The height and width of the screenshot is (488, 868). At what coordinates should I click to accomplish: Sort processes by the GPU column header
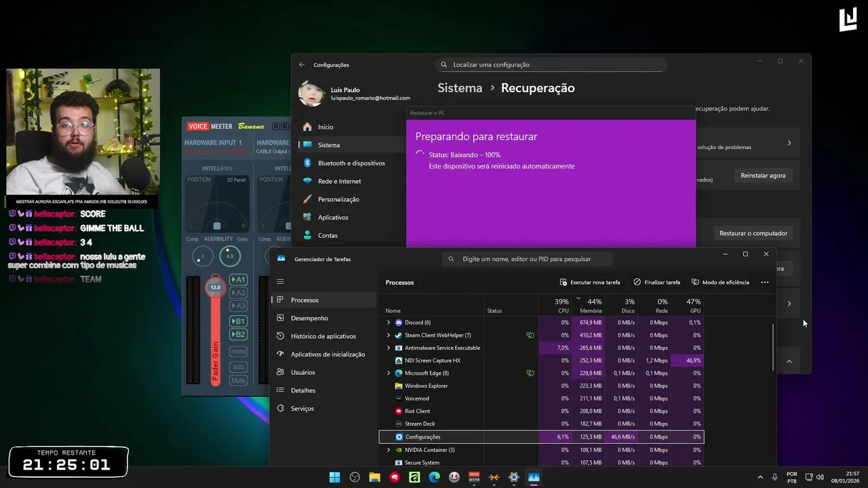point(687,306)
